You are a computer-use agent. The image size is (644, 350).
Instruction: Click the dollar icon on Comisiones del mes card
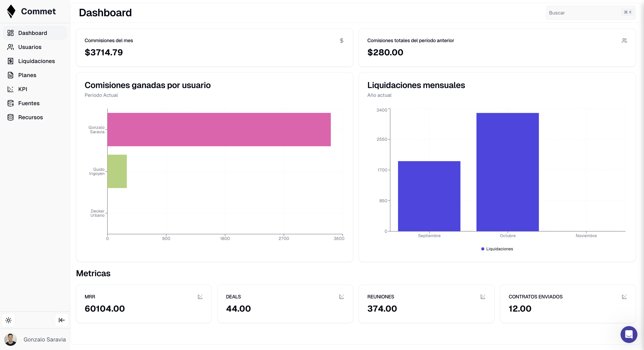point(342,40)
